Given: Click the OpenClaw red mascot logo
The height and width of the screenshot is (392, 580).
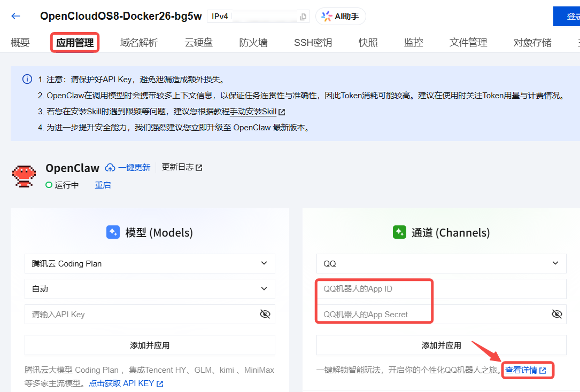Looking at the screenshot, I should pos(24,176).
